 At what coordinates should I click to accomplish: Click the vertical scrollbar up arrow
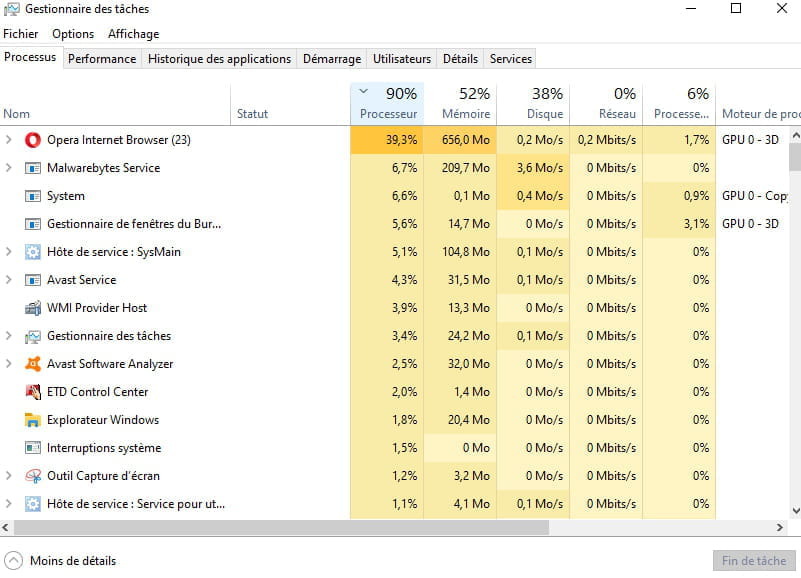(x=795, y=135)
